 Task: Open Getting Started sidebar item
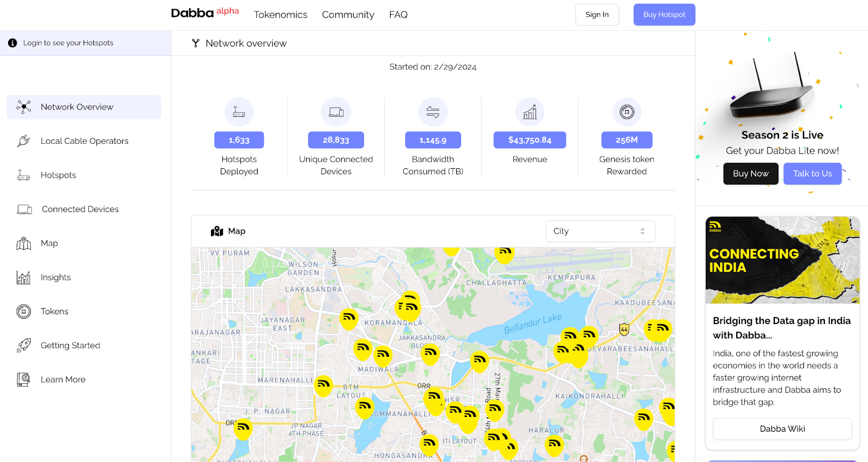tap(84, 345)
